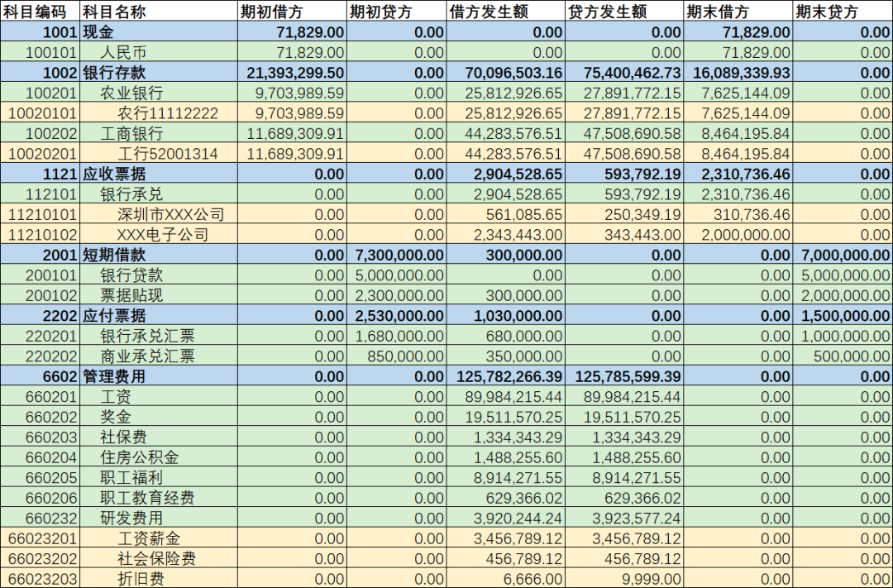Click the value 561,085.65
Screen dimensions: 893x588
pos(506,214)
